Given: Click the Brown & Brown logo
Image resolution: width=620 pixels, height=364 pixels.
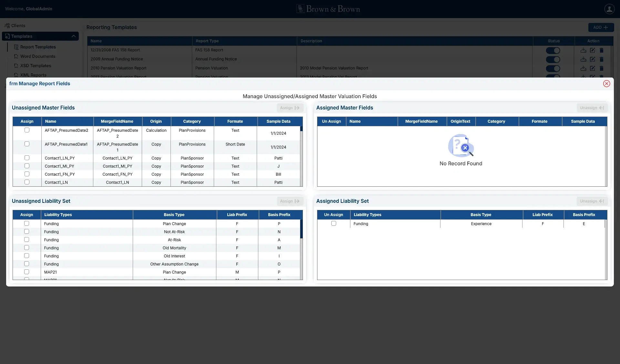Looking at the screenshot, I should click(x=328, y=9).
